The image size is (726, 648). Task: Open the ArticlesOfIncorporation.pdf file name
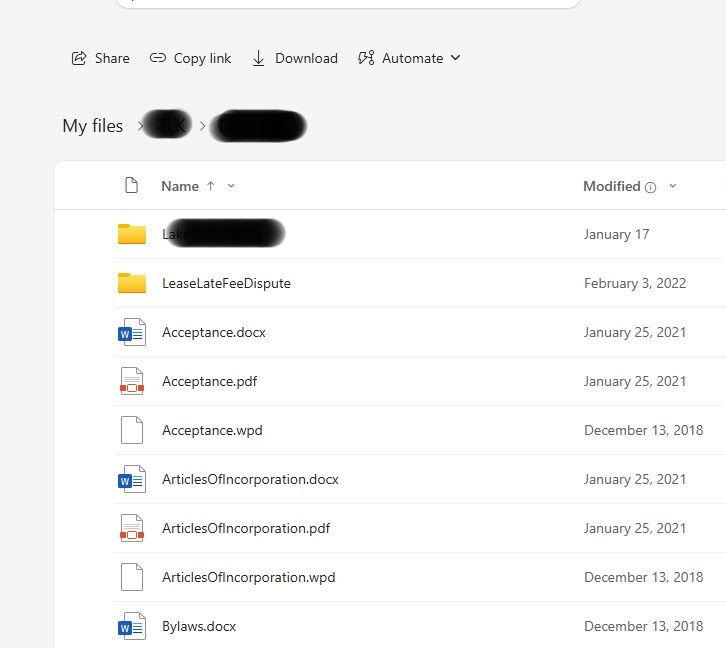click(x=246, y=529)
